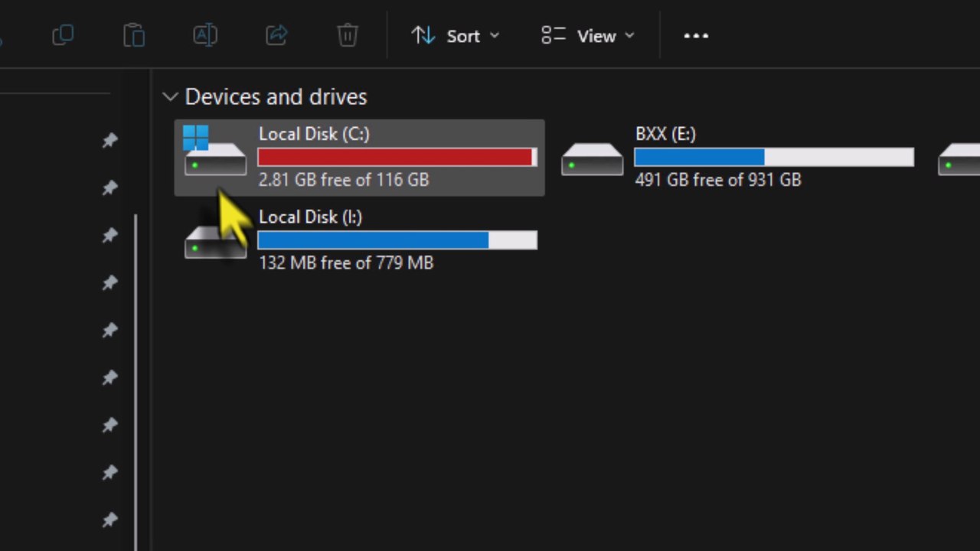This screenshot has height=551, width=980.
Task: Click the topmost pin icon in sidebar
Action: click(110, 140)
